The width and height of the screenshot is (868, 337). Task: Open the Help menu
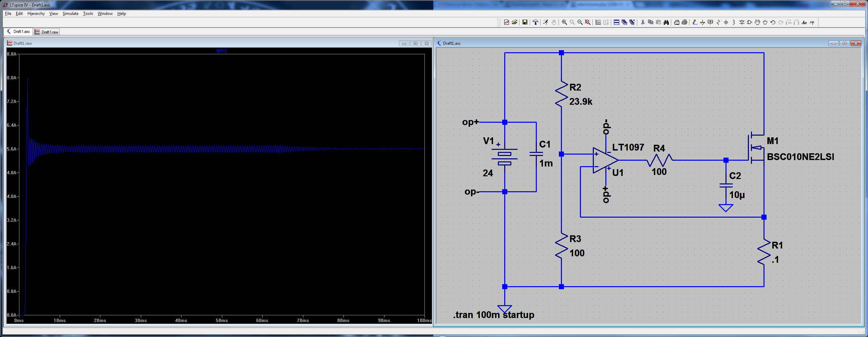(121, 14)
